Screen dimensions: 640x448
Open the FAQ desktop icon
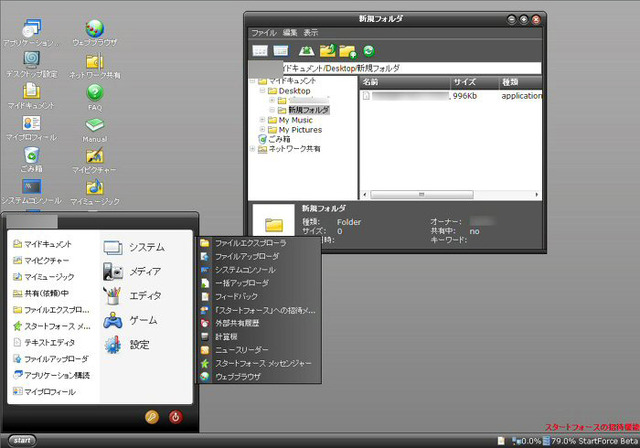[x=95, y=97]
